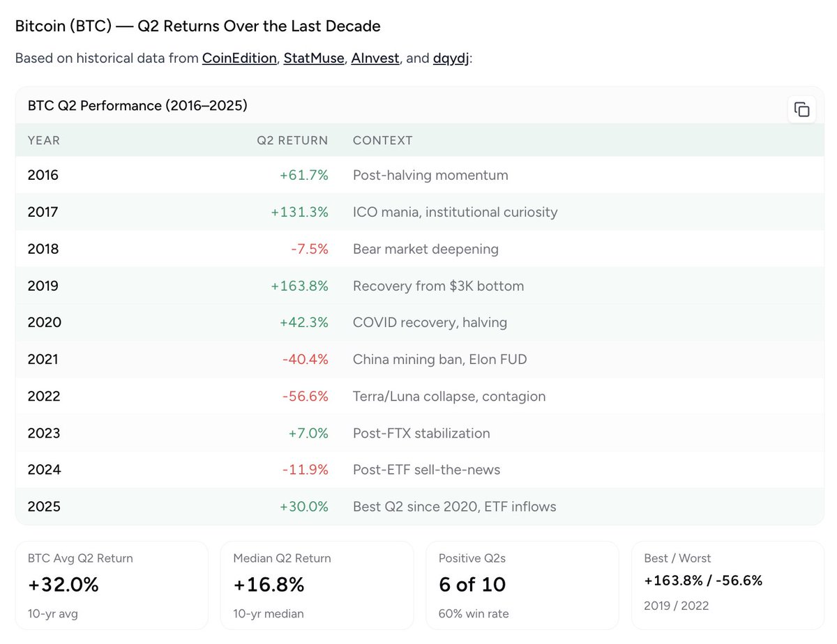The image size is (837, 644).
Task: Select the -11.9% return value
Action: tap(306, 470)
